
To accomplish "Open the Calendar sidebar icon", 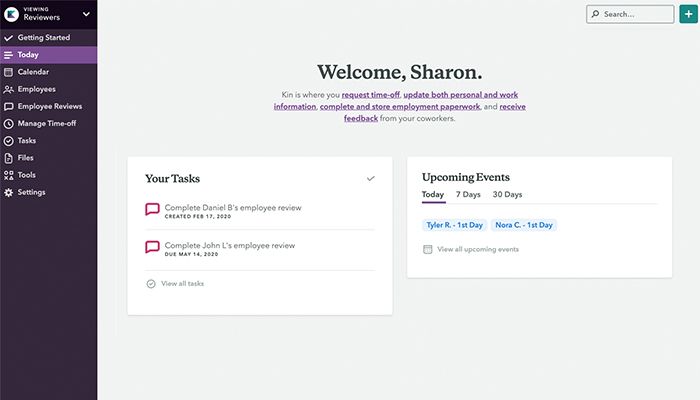I will click(8, 72).
